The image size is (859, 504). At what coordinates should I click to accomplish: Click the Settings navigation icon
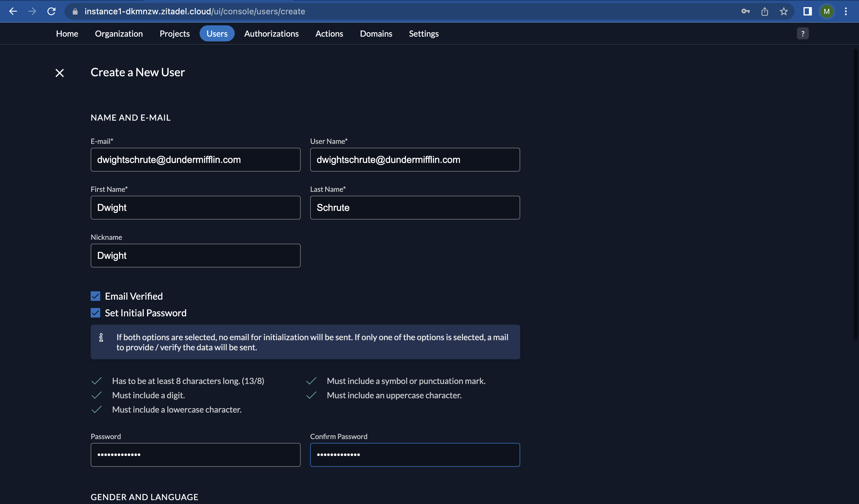[424, 34]
